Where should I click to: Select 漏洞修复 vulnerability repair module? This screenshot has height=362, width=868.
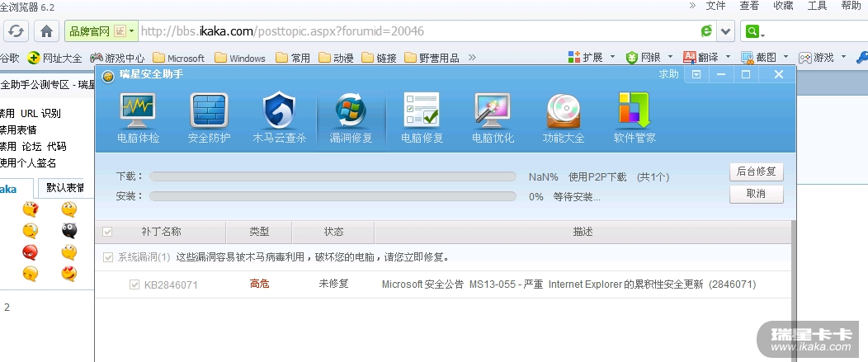click(x=351, y=118)
